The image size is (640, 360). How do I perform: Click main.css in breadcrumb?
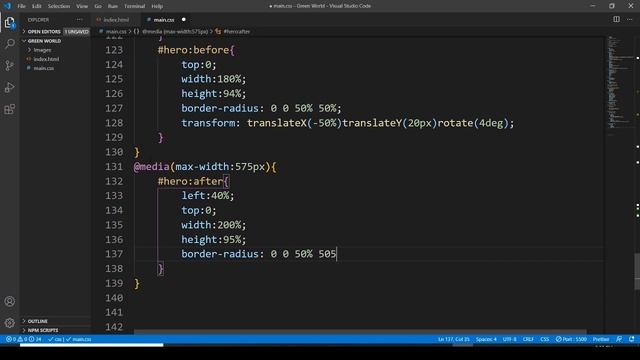(x=116, y=31)
